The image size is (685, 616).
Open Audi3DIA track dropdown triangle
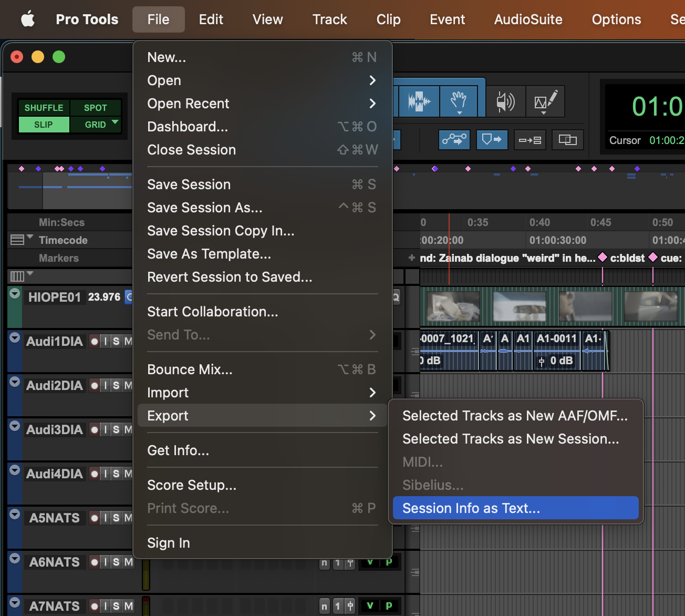pyautogui.click(x=15, y=426)
